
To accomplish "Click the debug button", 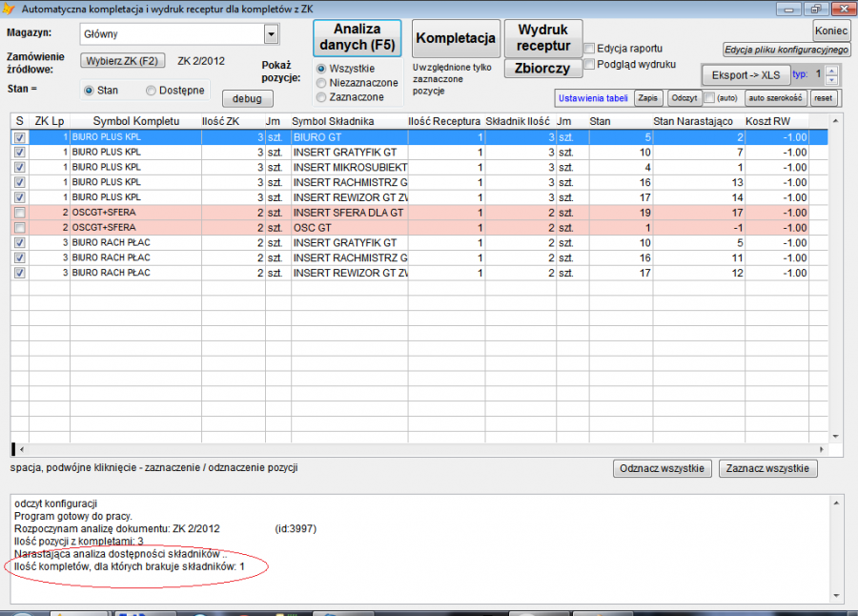I will coord(247,98).
